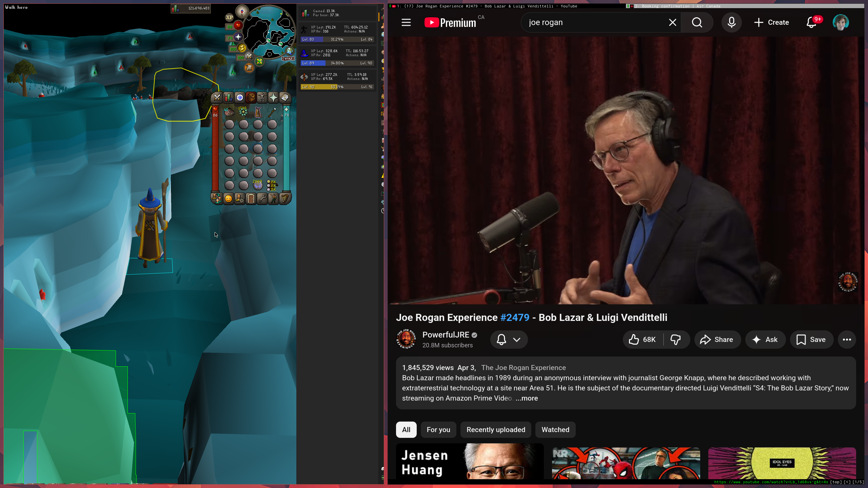The image size is (868, 488).
Task: Open the Prayer tab
Action: [273, 98]
